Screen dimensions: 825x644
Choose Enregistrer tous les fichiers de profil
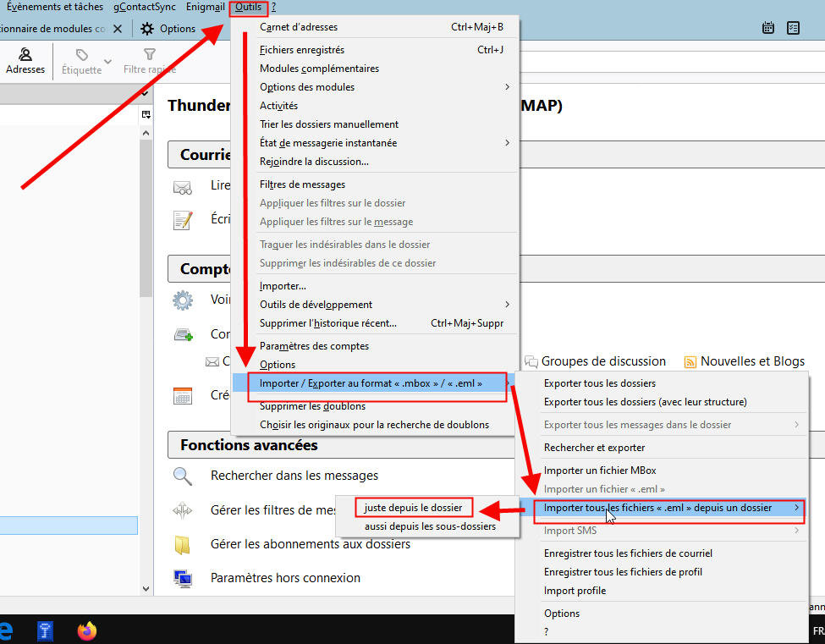(x=662, y=572)
